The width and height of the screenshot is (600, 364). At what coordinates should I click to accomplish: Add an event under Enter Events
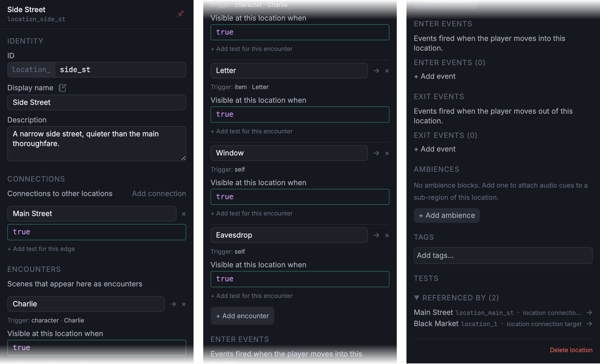[435, 76]
